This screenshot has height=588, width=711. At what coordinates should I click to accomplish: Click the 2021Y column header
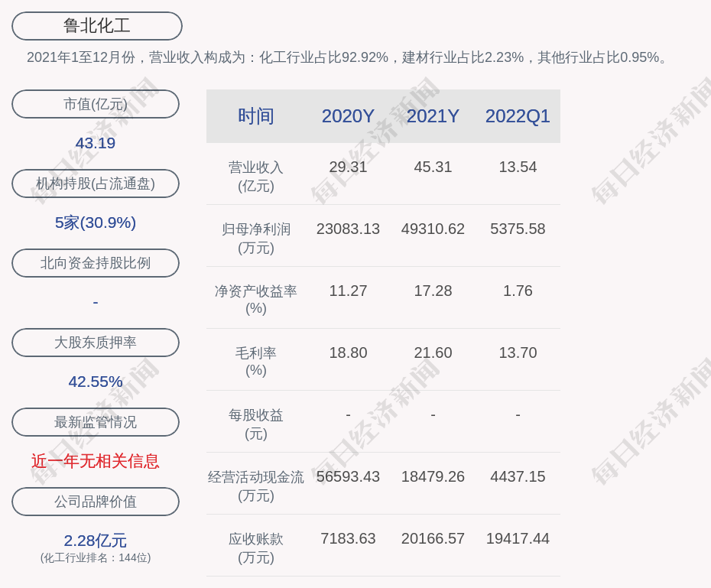coord(433,116)
